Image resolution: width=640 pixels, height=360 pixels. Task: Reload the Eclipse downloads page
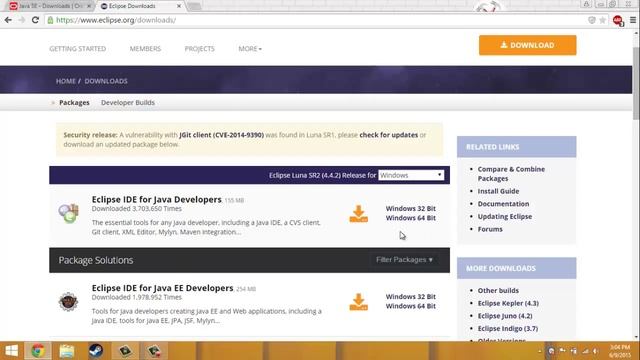35,20
